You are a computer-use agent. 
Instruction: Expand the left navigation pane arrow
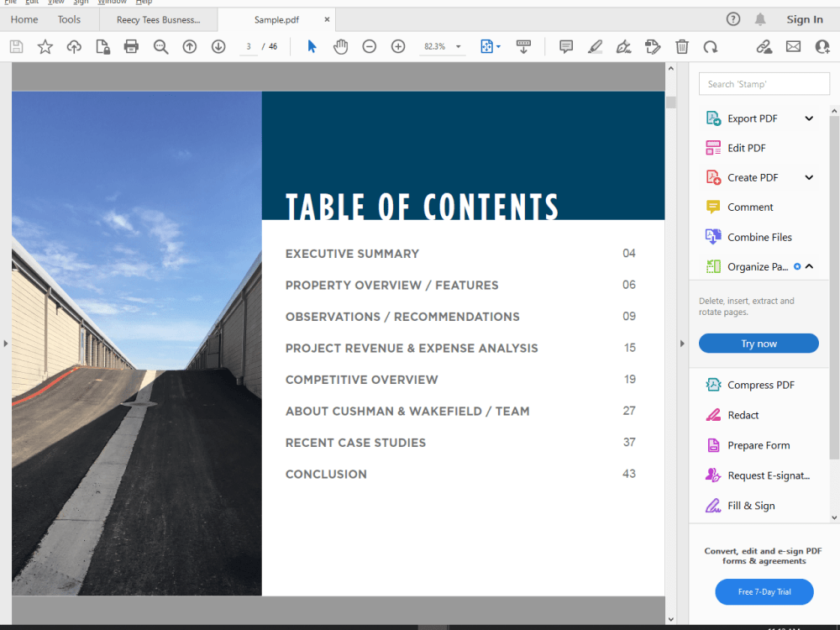6,344
